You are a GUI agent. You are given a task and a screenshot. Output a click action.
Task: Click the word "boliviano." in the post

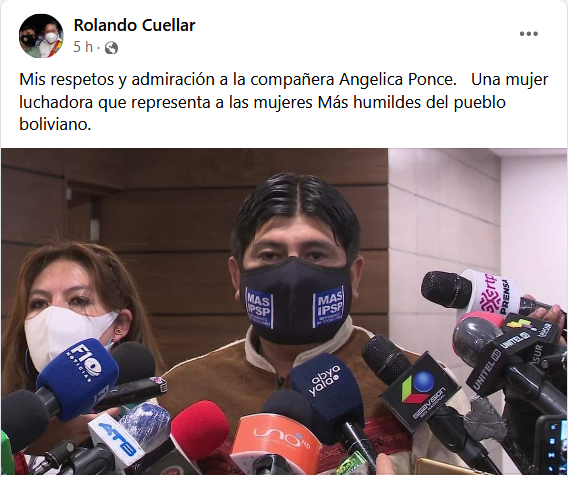(55, 124)
